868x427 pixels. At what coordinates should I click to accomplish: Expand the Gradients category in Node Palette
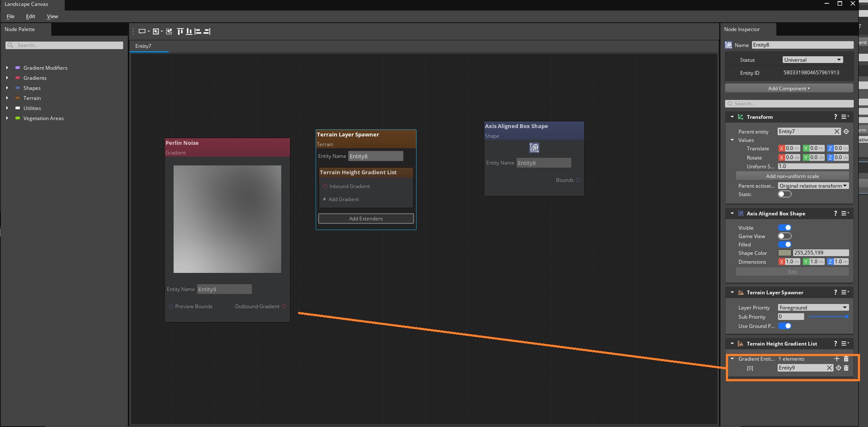click(x=7, y=78)
